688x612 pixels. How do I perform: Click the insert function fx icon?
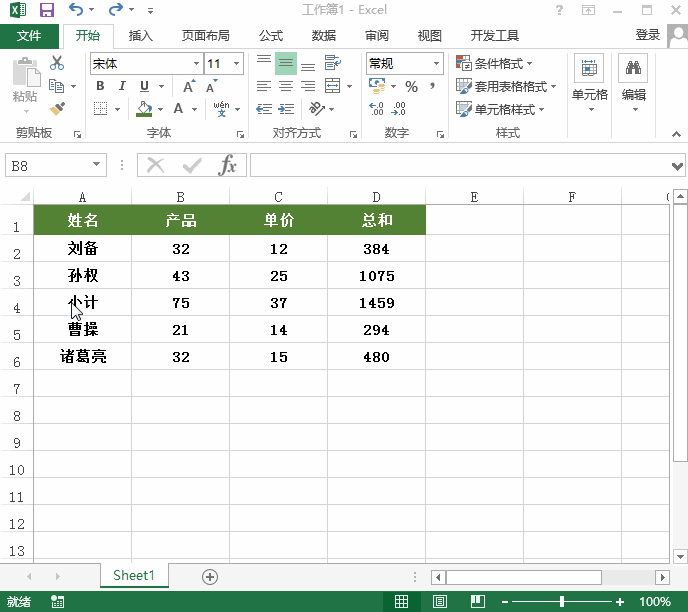(x=228, y=165)
